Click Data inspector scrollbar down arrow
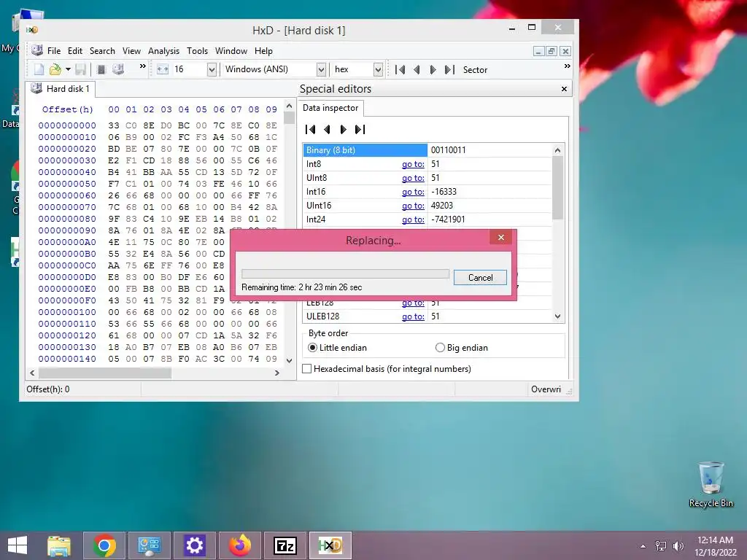 (558, 316)
